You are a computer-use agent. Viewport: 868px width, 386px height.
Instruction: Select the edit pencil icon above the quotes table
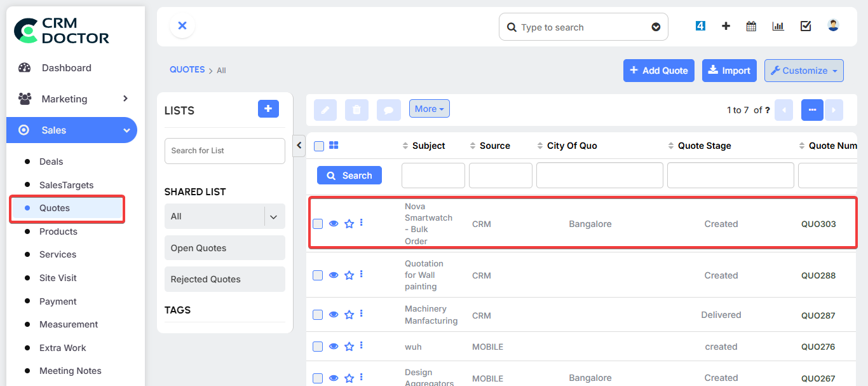[325, 109]
